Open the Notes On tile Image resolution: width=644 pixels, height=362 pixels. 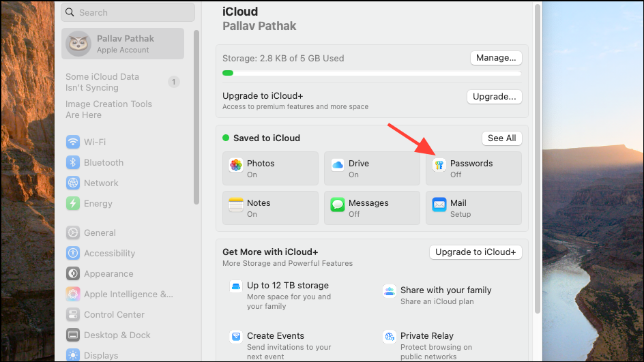coord(270,208)
